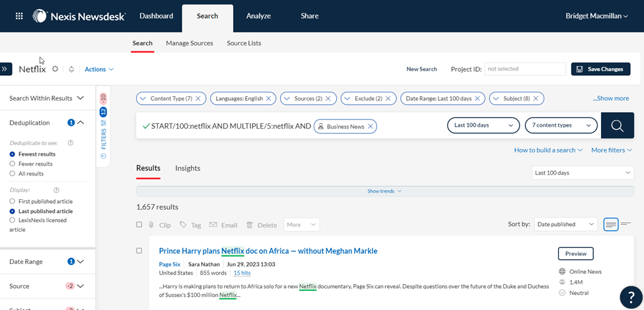Select LexisNexis licensed article option
Screen dimensions: 644x310
pyautogui.click(x=13, y=220)
